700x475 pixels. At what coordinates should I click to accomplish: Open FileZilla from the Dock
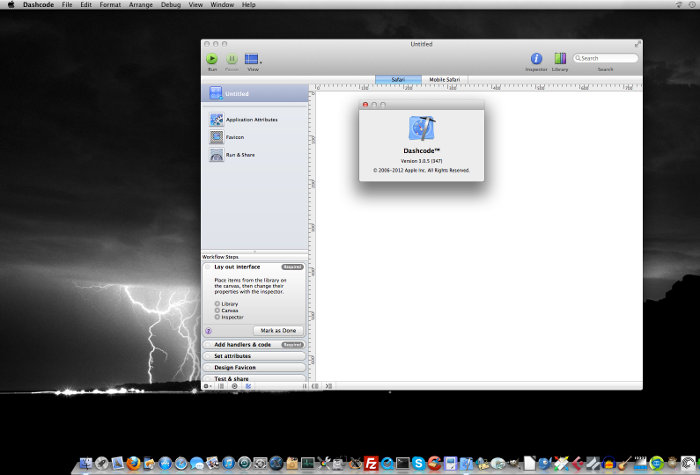(x=371, y=463)
